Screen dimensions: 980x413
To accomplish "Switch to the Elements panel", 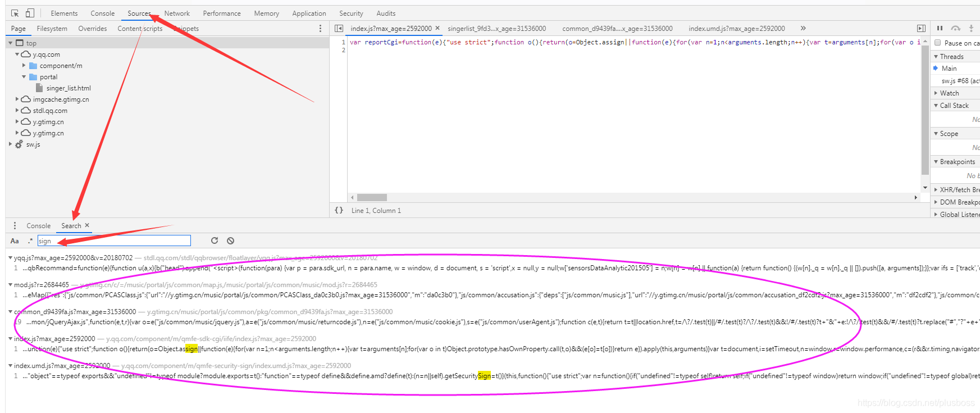I will tap(64, 13).
